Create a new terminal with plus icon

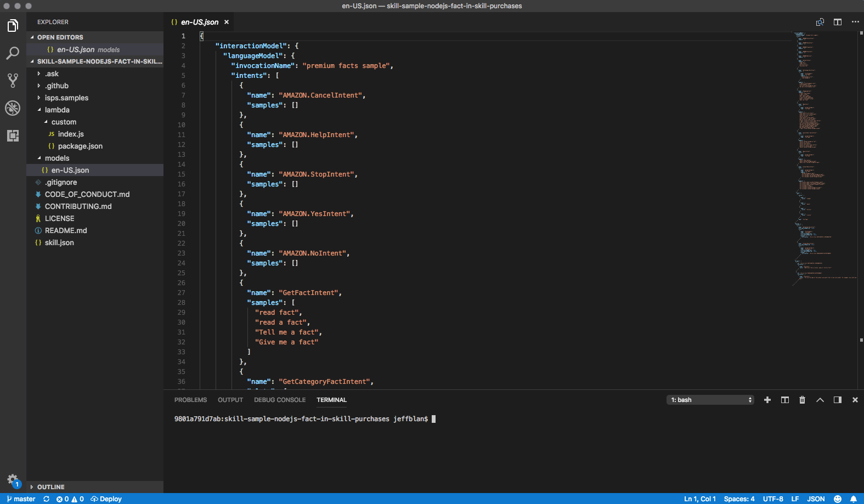767,400
